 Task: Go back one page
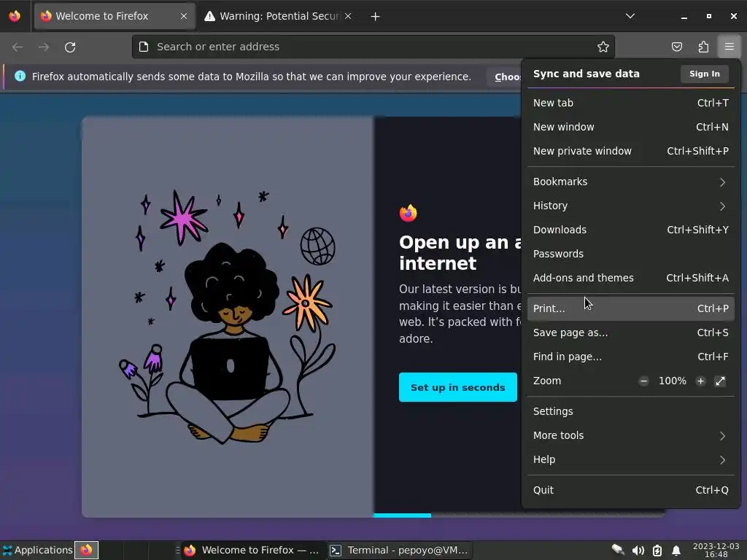18,47
